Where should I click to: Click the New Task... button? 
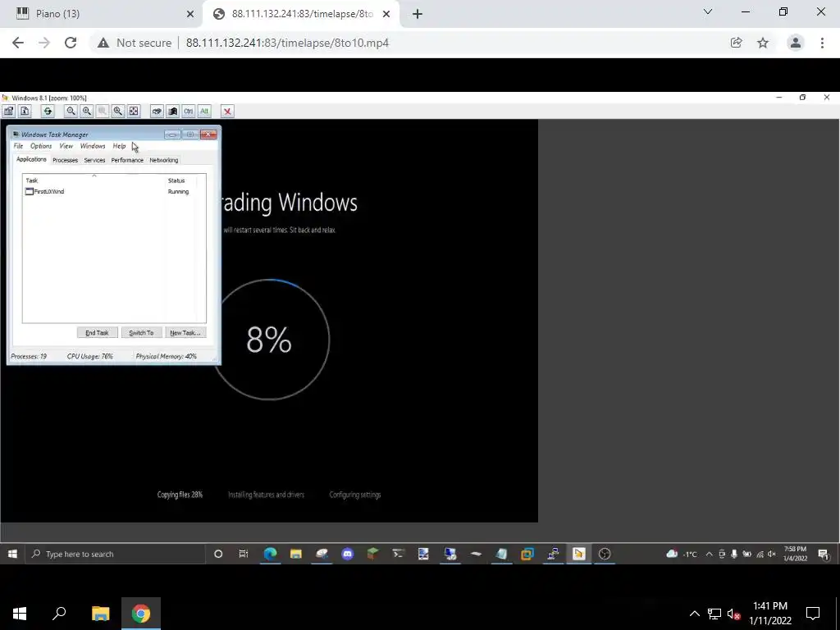(185, 333)
